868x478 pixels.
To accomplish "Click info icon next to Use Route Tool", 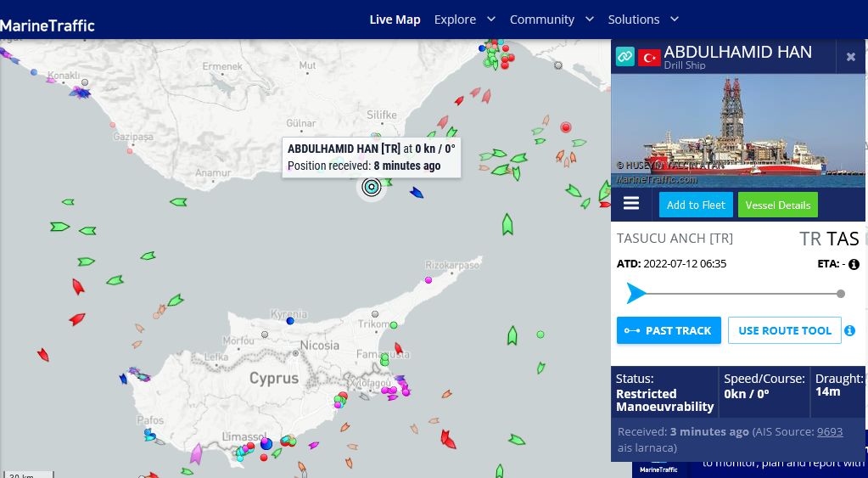I will point(849,330).
